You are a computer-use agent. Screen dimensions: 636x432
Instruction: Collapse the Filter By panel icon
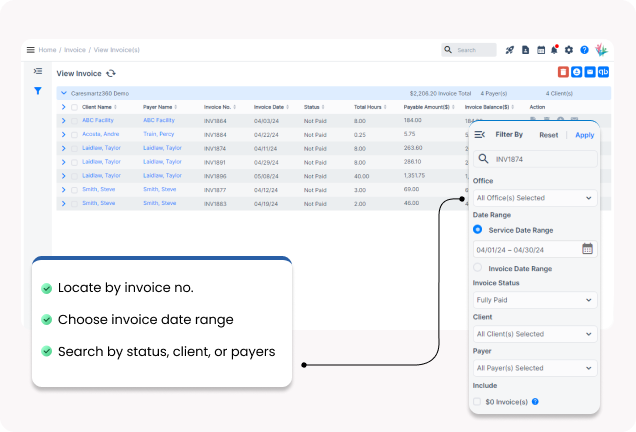coord(480,134)
